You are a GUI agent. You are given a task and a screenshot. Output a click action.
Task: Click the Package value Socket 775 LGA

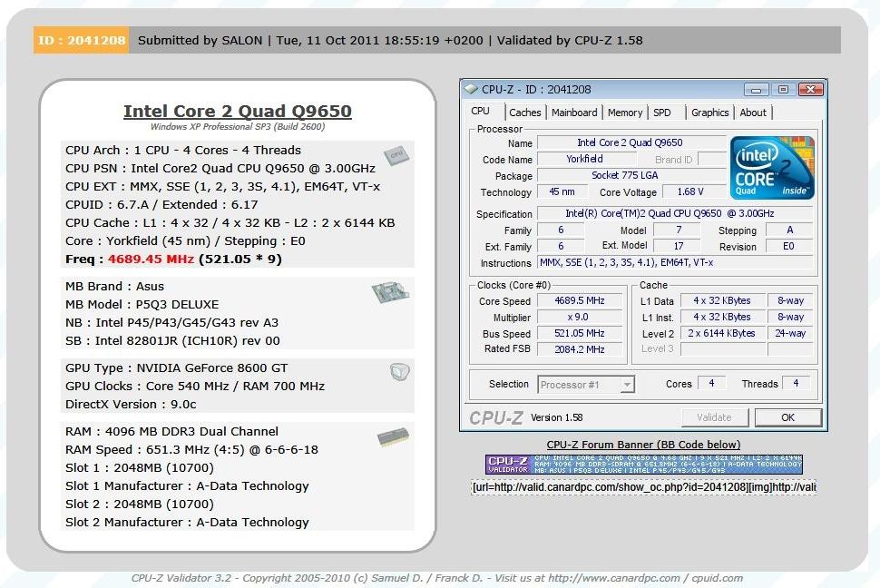pos(631,175)
